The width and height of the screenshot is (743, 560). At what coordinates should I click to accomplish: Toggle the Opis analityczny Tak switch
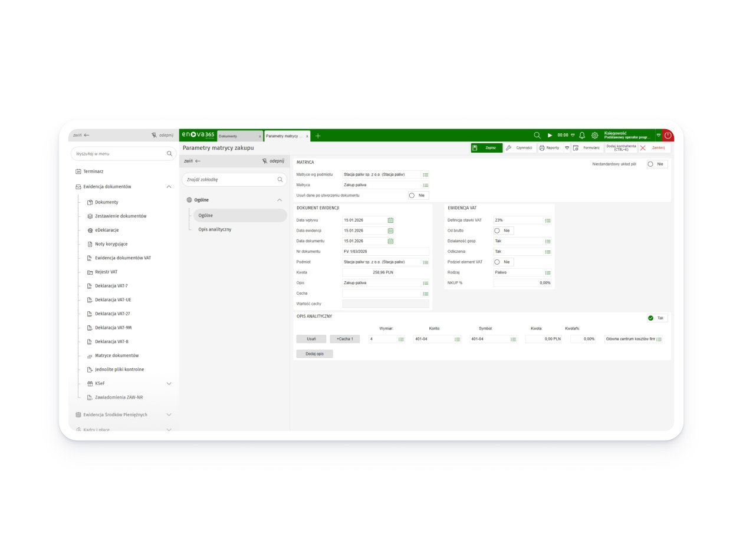(657, 318)
